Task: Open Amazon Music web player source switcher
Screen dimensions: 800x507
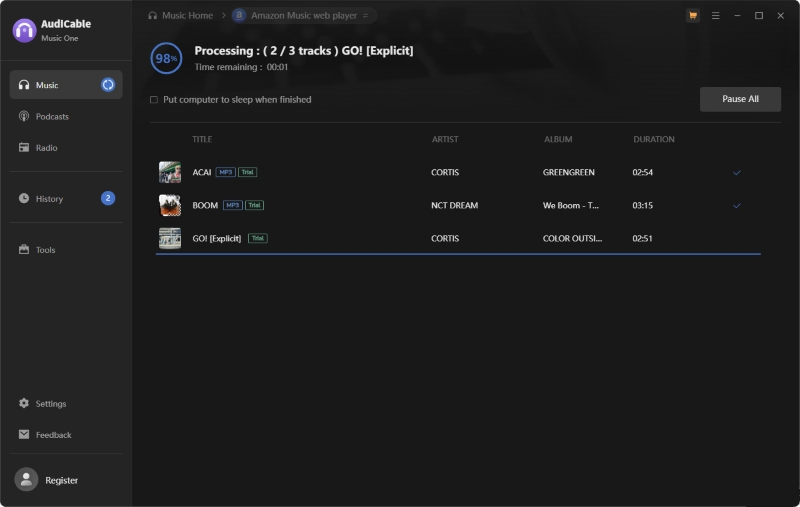Action: [x=304, y=15]
